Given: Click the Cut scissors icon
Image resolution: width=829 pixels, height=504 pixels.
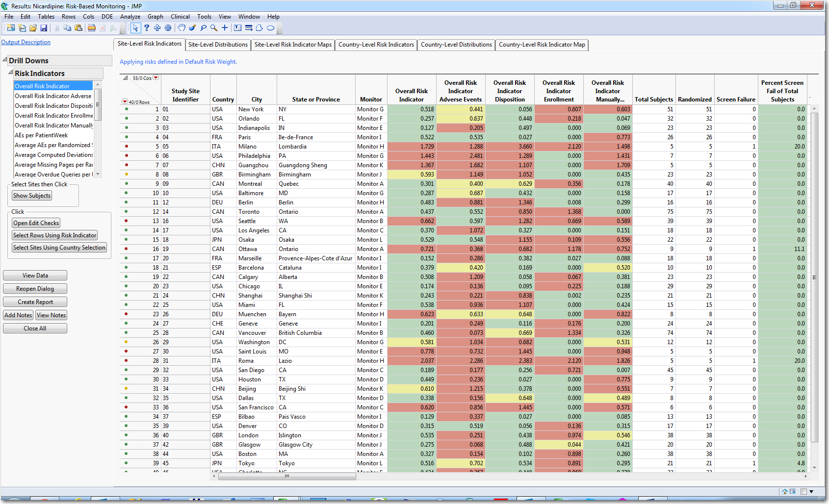Looking at the screenshot, I should click(57, 28).
